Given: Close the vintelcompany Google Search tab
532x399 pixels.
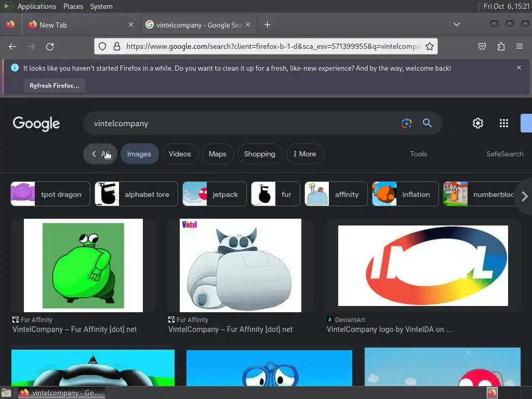Looking at the screenshot, I should [248, 24].
